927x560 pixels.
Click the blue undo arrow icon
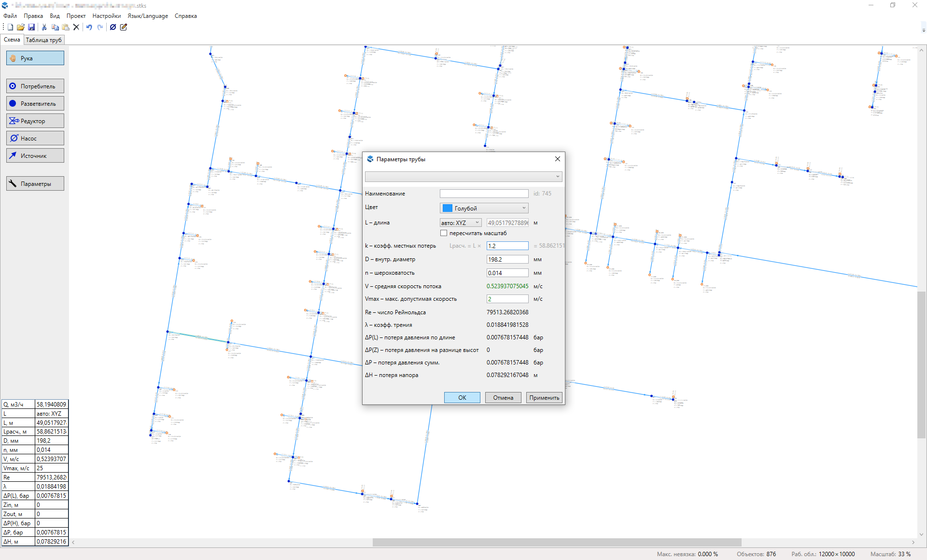point(89,27)
